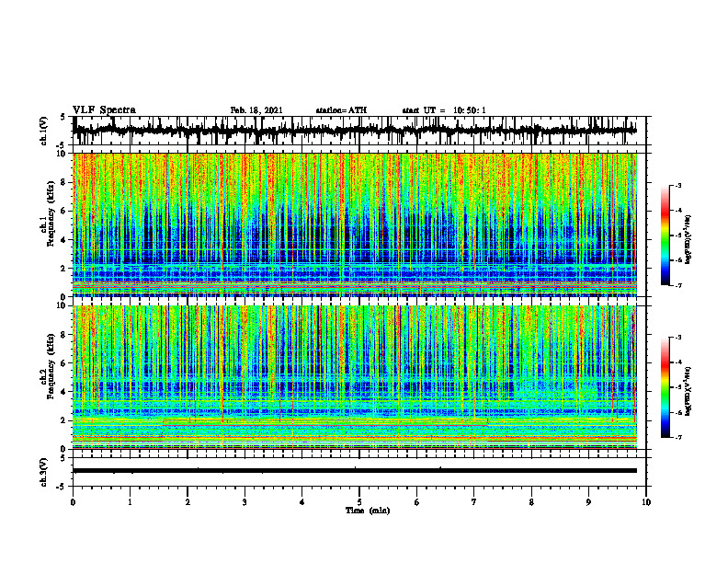Click the ch.1 spectrogram plot area
Image resolution: width=728 pixels, height=563 pixels.
pos(355,224)
